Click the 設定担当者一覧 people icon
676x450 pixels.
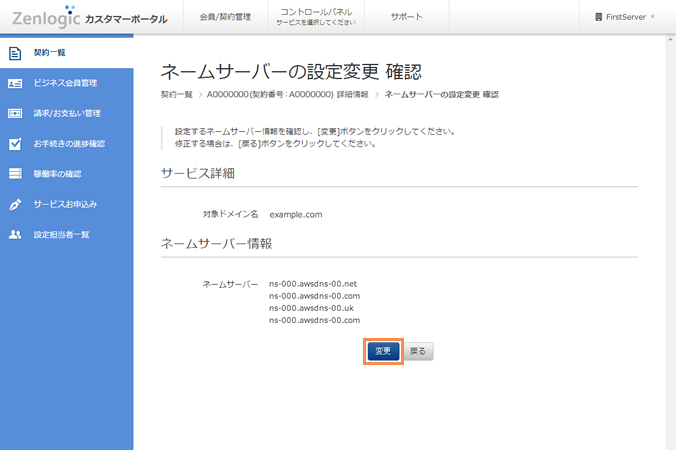point(15,234)
